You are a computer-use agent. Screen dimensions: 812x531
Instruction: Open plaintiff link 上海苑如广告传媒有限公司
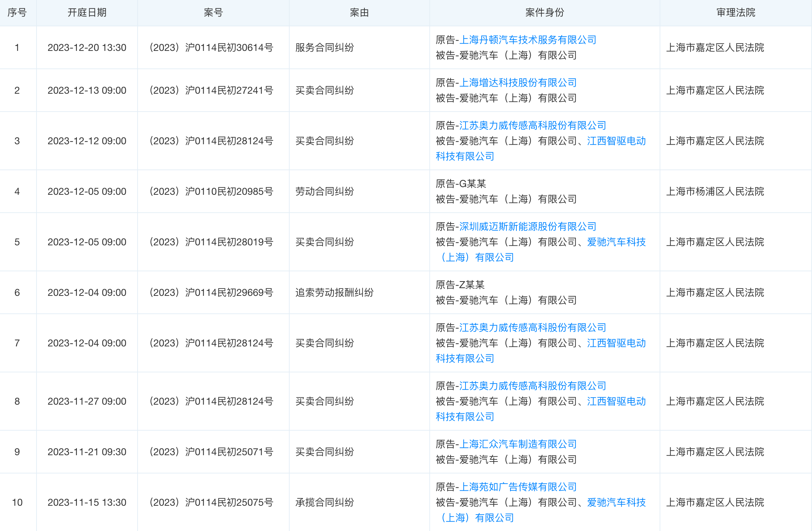tap(518, 487)
